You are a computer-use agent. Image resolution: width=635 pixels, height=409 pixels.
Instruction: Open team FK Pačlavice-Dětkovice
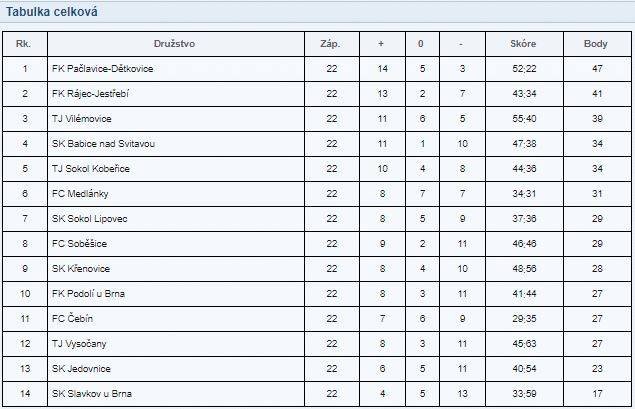pos(102,68)
